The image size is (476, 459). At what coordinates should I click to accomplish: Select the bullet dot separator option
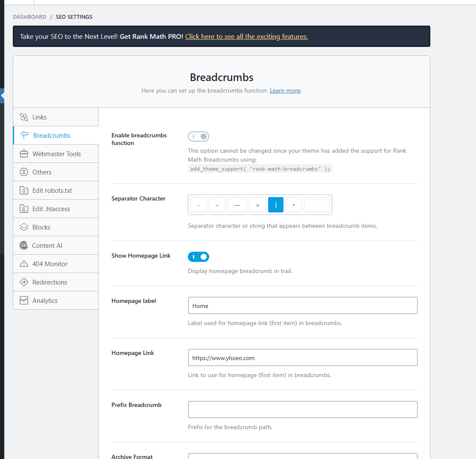pos(293,205)
